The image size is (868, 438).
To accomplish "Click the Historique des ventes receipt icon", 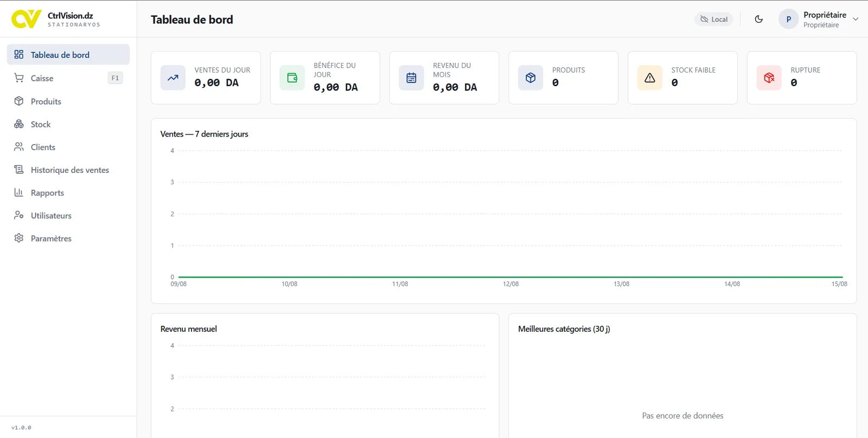I will 19,170.
